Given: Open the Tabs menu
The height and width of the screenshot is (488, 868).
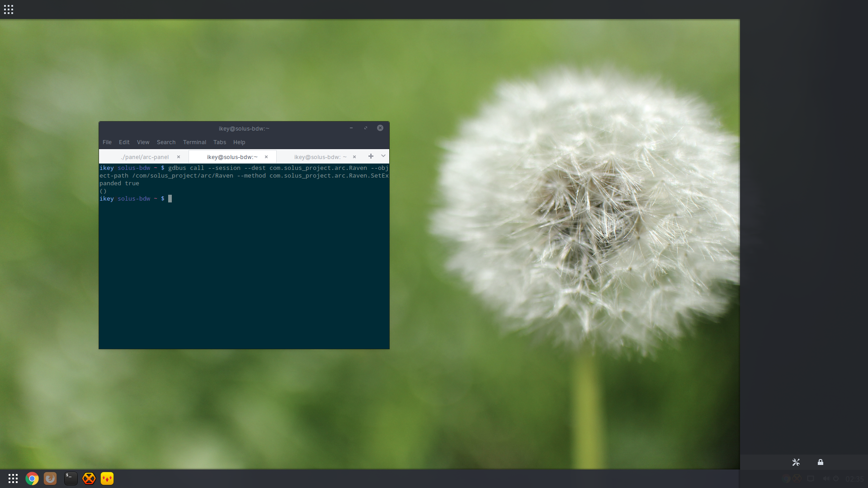Looking at the screenshot, I should 220,142.
